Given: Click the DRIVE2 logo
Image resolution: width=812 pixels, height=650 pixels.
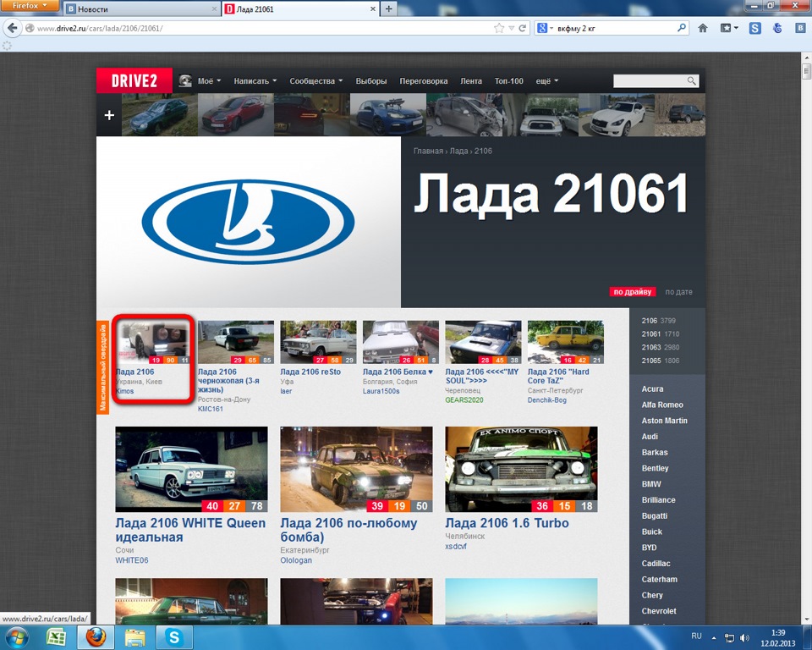Looking at the screenshot, I should point(134,80).
